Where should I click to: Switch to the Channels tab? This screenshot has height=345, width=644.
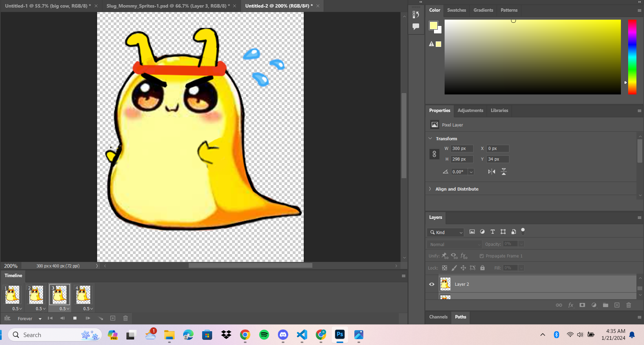438,317
